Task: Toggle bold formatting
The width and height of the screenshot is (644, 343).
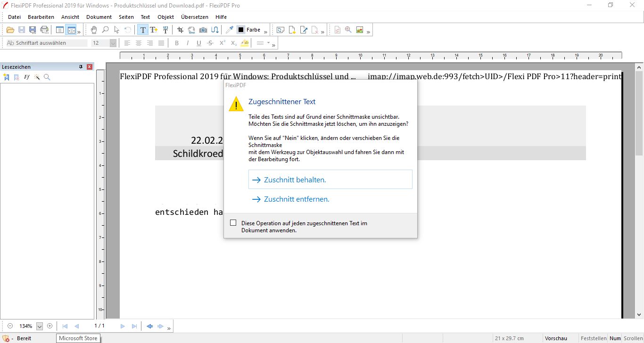Action: coord(177,43)
